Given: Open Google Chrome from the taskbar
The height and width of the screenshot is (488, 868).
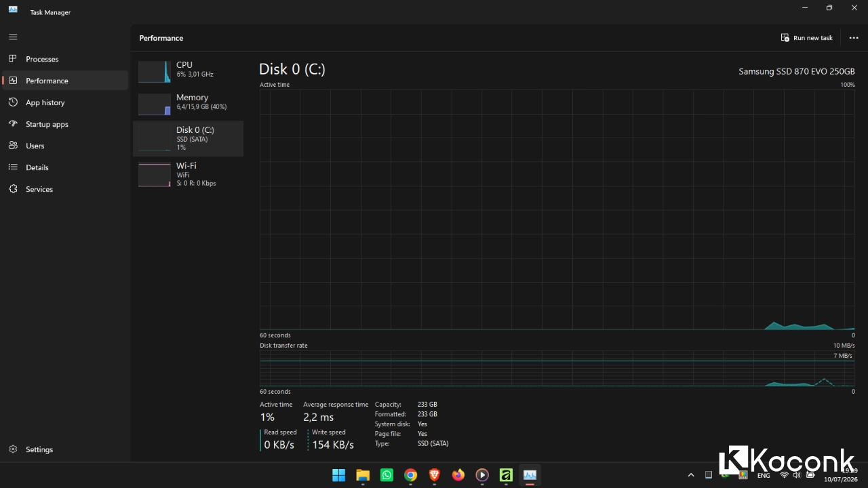Looking at the screenshot, I should 410,475.
